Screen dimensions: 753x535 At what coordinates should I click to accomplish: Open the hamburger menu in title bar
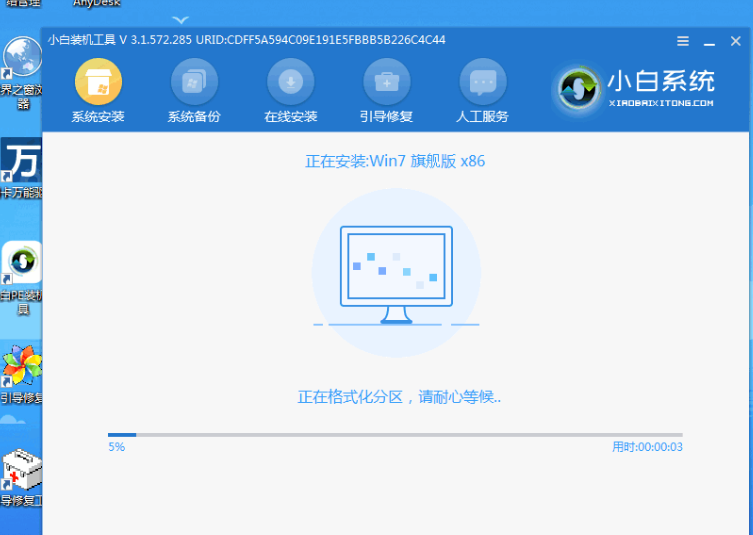683,41
